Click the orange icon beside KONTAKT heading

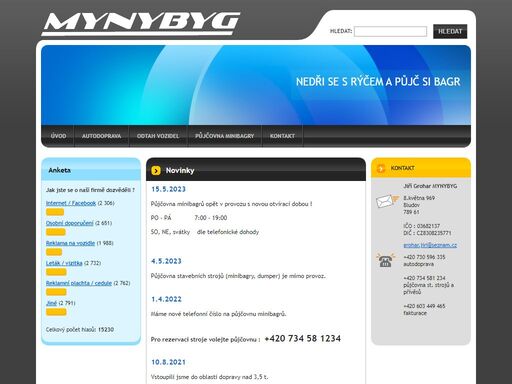coord(381,168)
